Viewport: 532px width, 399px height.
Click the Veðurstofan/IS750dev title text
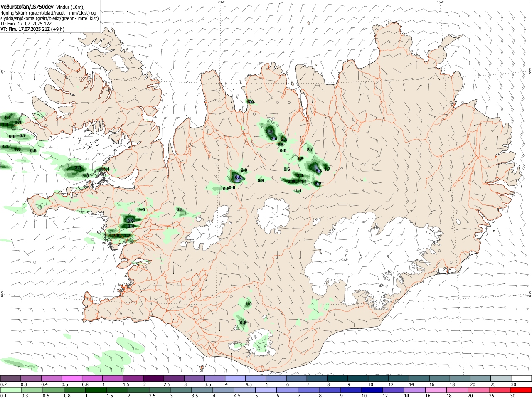coord(27,7)
